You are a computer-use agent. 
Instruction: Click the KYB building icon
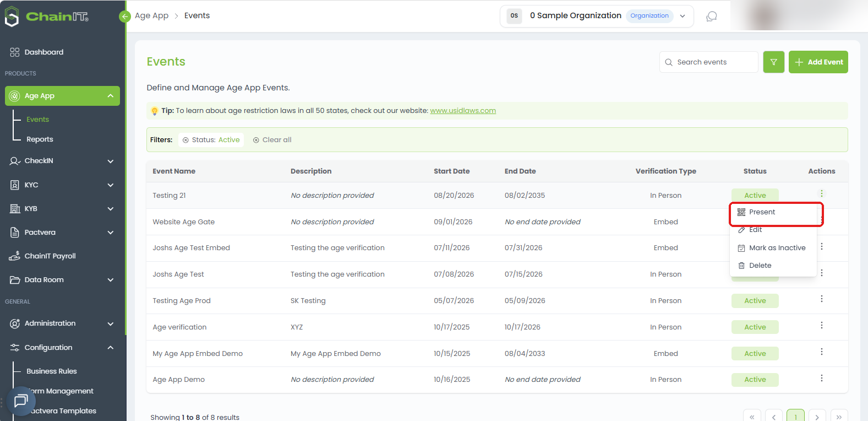point(15,208)
